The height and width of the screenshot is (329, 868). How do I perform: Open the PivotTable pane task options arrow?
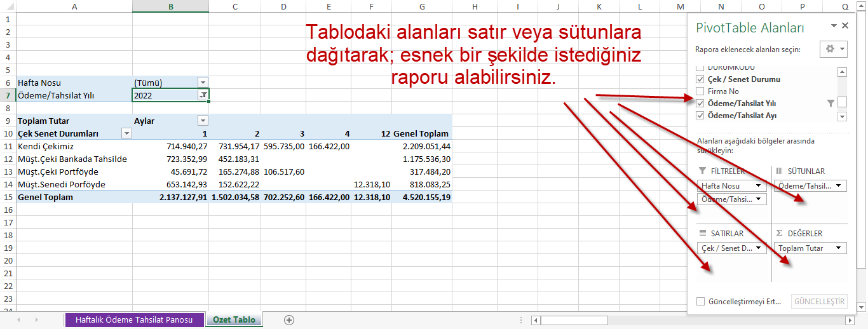pos(834,26)
